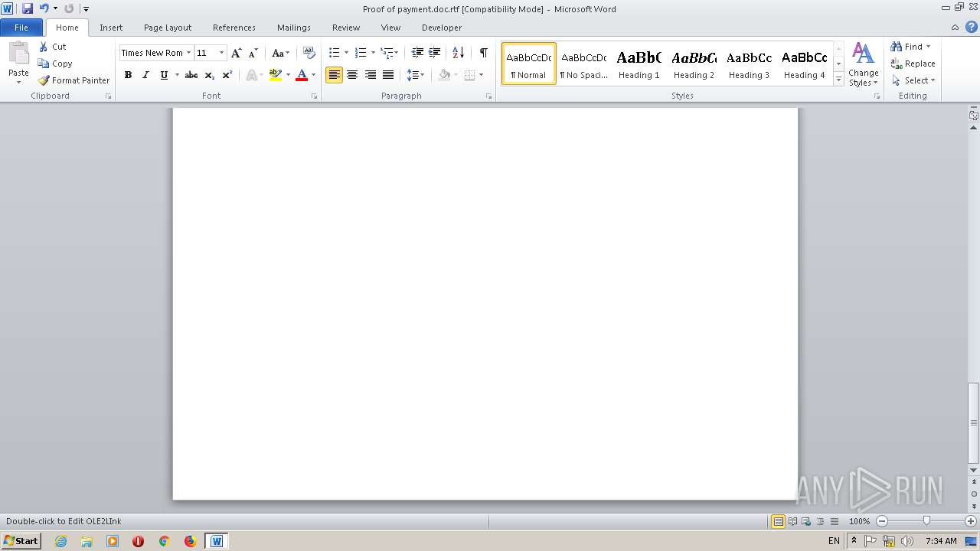Toggle italic formatting

pos(145,75)
